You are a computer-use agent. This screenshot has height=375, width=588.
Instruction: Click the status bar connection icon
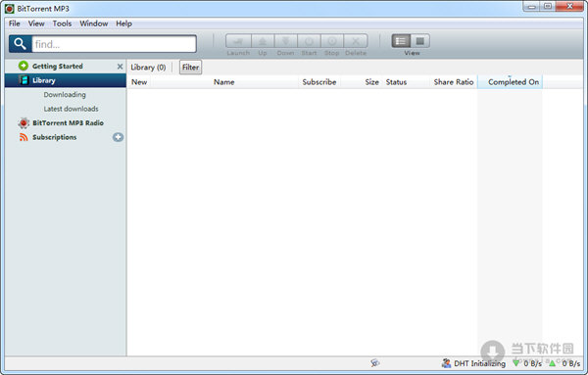tap(374, 362)
